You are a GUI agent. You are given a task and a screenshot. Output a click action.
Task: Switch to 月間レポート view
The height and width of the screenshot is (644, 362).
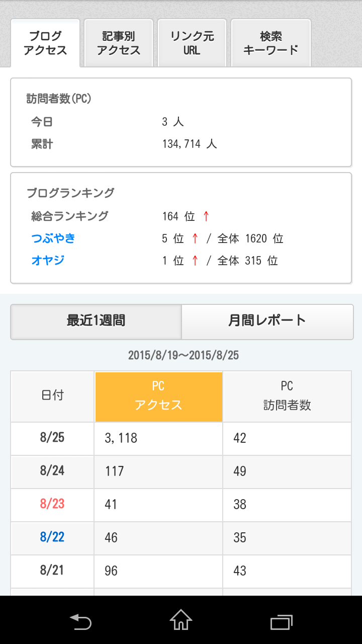tap(267, 321)
